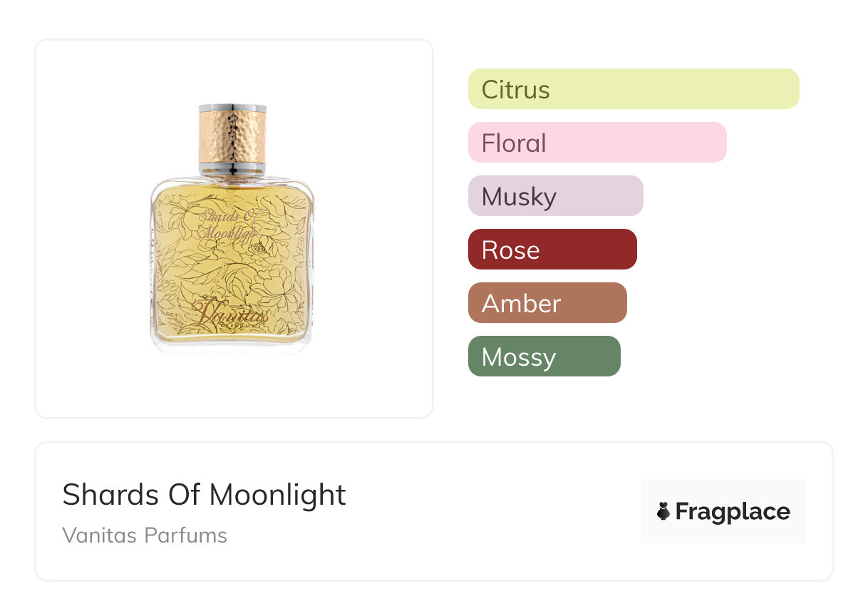This screenshot has width=868, height=616.
Task: Click blank space in the fragrance info card
Action: [485, 513]
